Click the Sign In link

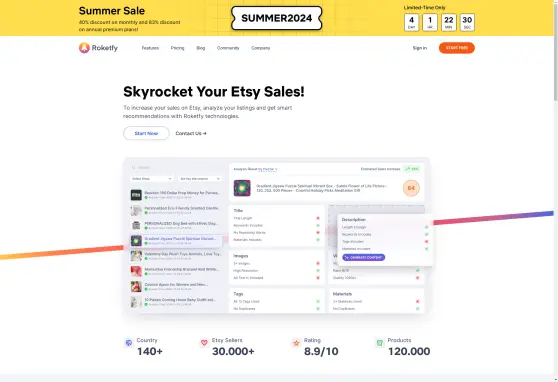pyautogui.click(x=420, y=48)
